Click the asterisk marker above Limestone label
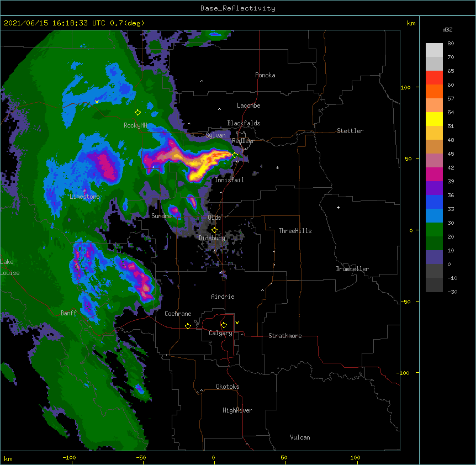The image size is (476, 465). 84,191
